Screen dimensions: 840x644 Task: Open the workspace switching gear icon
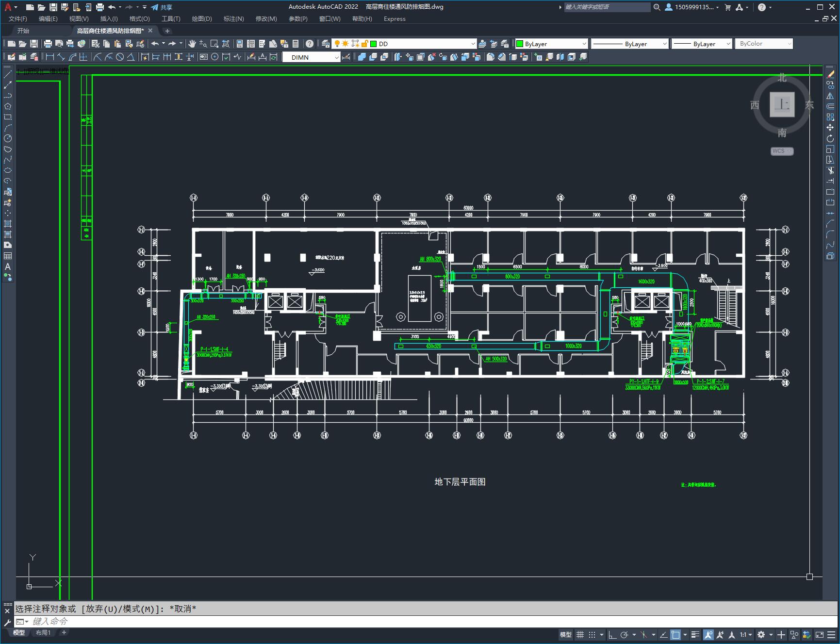pyautogui.click(x=761, y=634)
